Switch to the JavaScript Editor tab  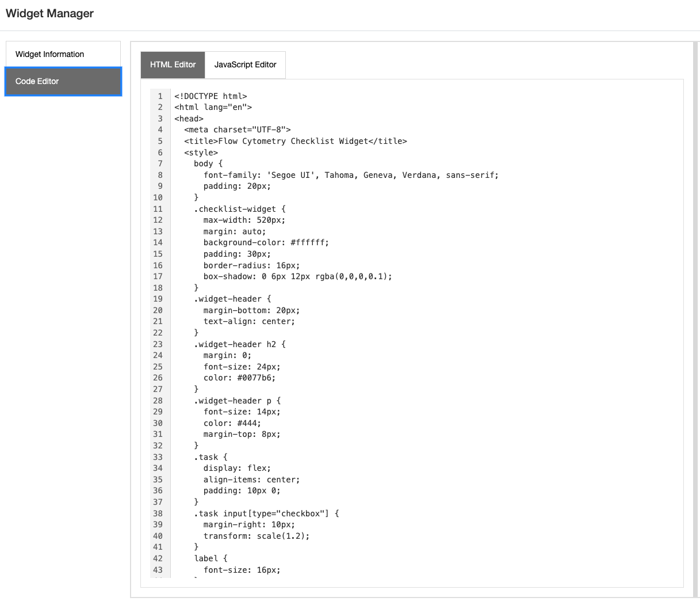[244, 64]
